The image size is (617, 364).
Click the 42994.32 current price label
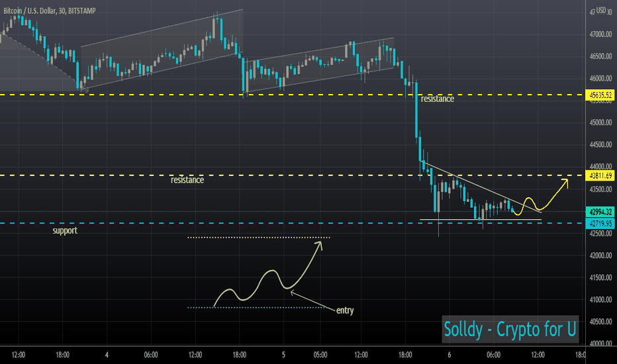pos(600,212)
